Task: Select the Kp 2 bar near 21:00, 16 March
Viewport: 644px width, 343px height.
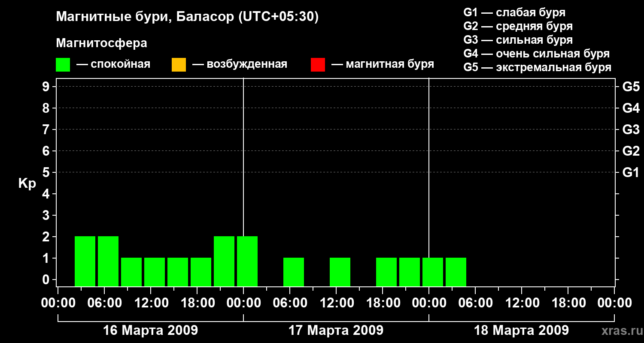Action: (x=224, y=261)
